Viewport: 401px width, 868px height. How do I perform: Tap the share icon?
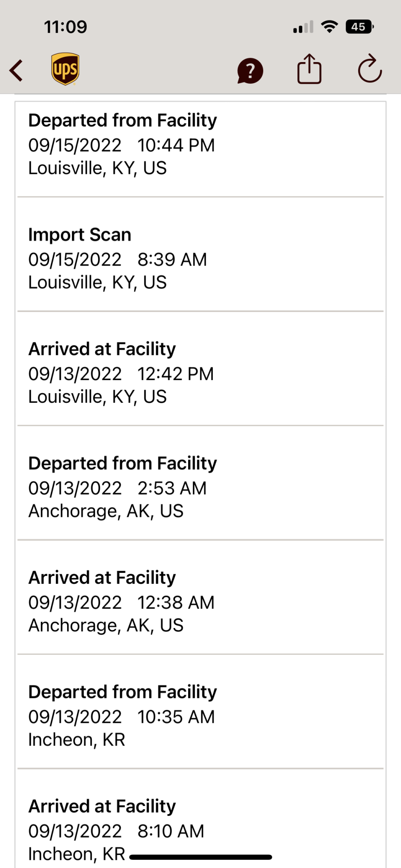(x=309, y=69)
